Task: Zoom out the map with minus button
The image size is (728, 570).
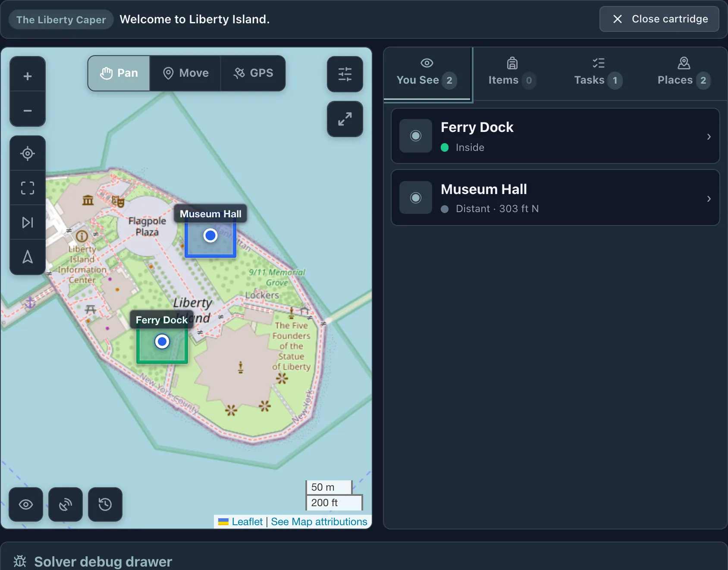Action: (28, 111)
